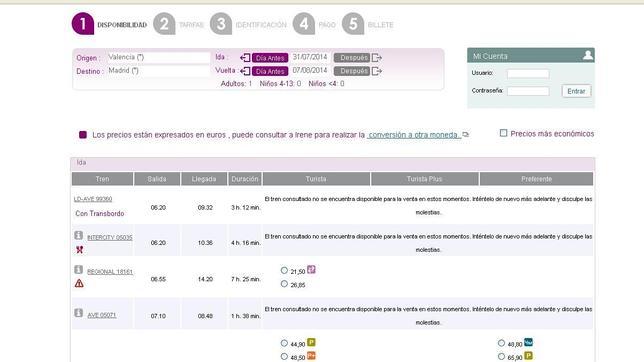Click the Llegada column header
The height and width of the screenshot is (362, 644).
click(x=204, y=179)
